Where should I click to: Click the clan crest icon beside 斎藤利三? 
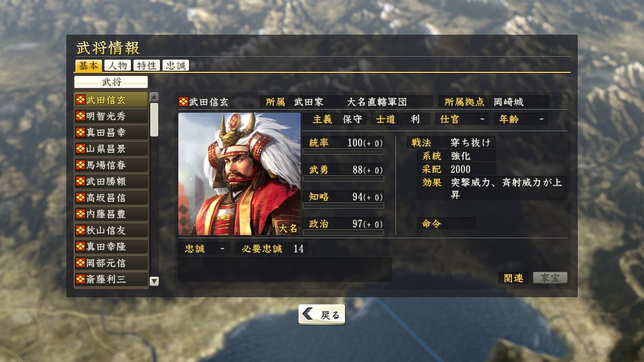point(80,279)
